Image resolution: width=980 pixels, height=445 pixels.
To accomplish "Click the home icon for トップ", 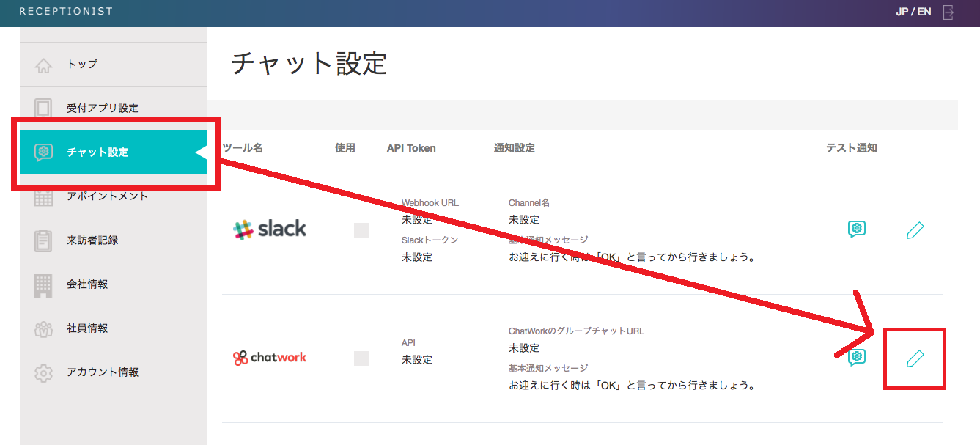I will (x=44, y=65).
